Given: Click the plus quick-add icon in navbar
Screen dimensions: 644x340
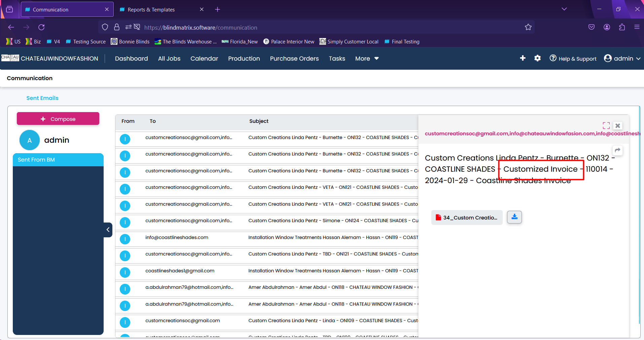Looking at the screenshot, I should pyautogui.click(x=523, y=58).
